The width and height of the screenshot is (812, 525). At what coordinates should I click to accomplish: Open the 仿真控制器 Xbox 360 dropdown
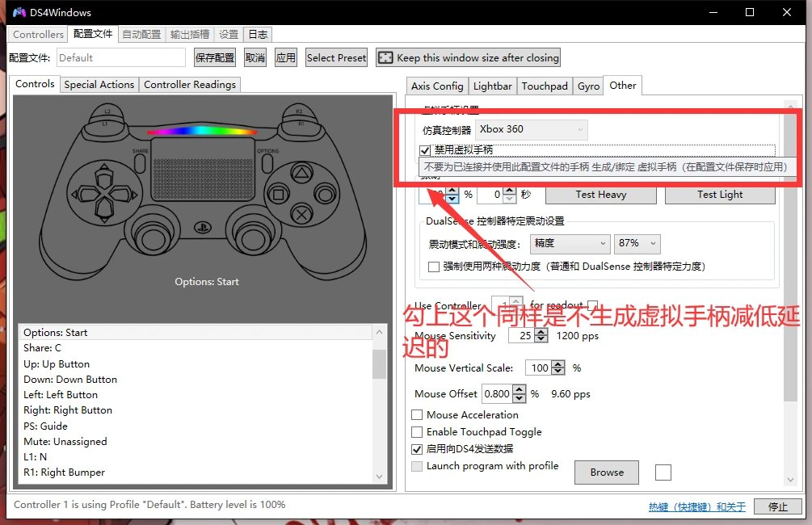(532, 129)
